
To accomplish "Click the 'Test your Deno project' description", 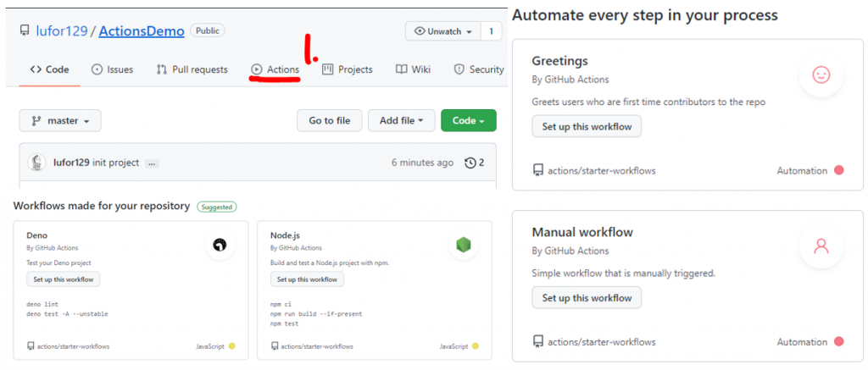I will point(58,263).
